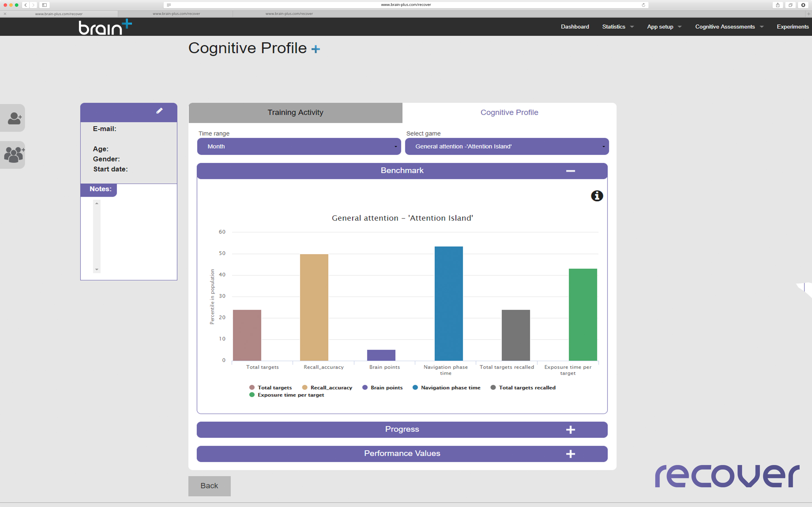Image resolution: width=812 pixels, height=507 pixels.
Task: Open the Select game dropdown
Action: pos(507,146)
